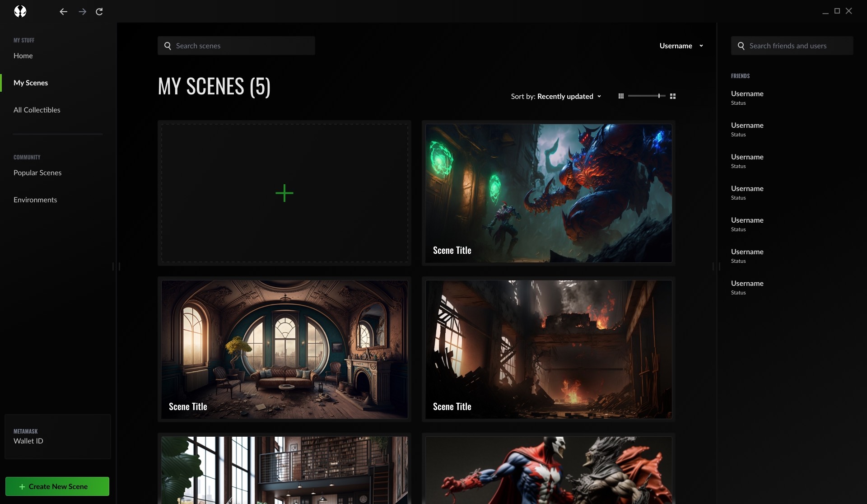867x504 pixels.
Task: Adjust the thumbnail size slider
Action: (x=647, y=96)
